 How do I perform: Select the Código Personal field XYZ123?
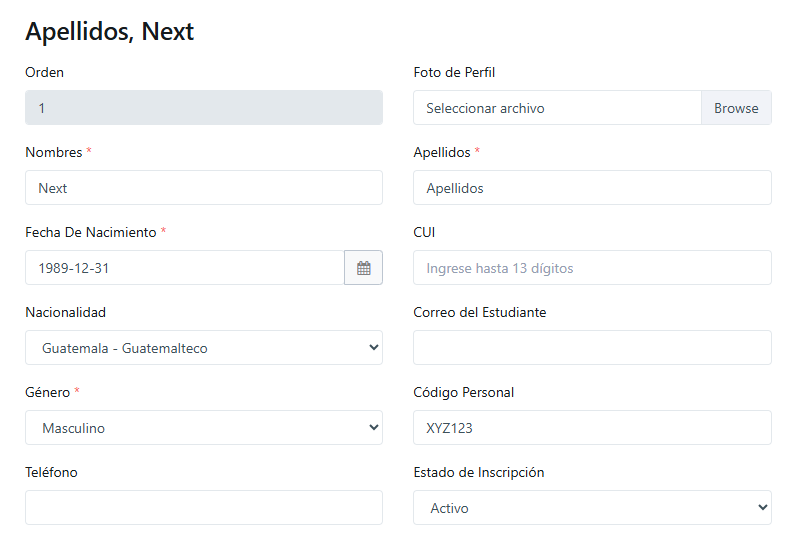[x=593, y=427]
